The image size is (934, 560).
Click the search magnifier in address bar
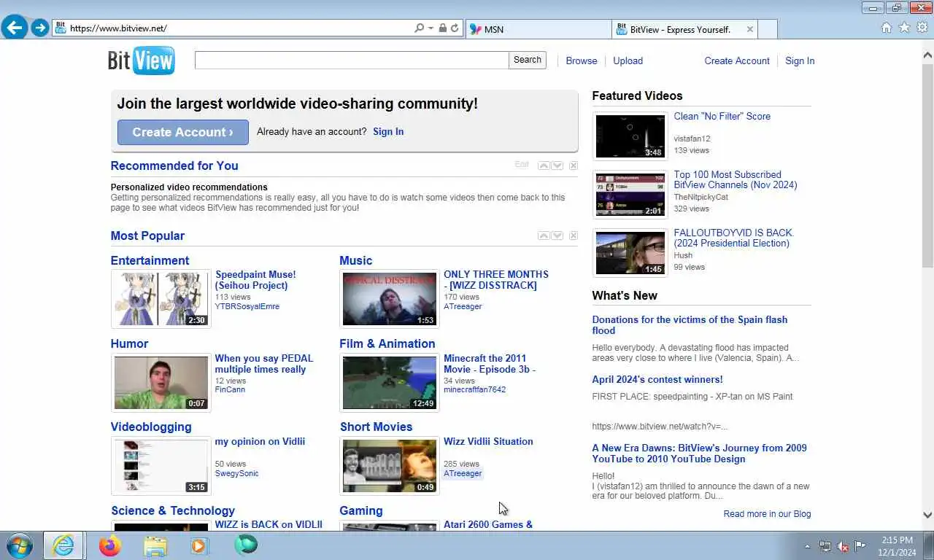click(x=419, y=28)
